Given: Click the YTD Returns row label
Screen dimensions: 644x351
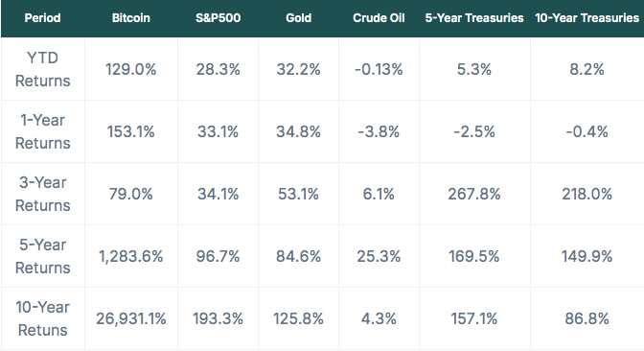Looking at the screenshot, I should click(43, 69).
